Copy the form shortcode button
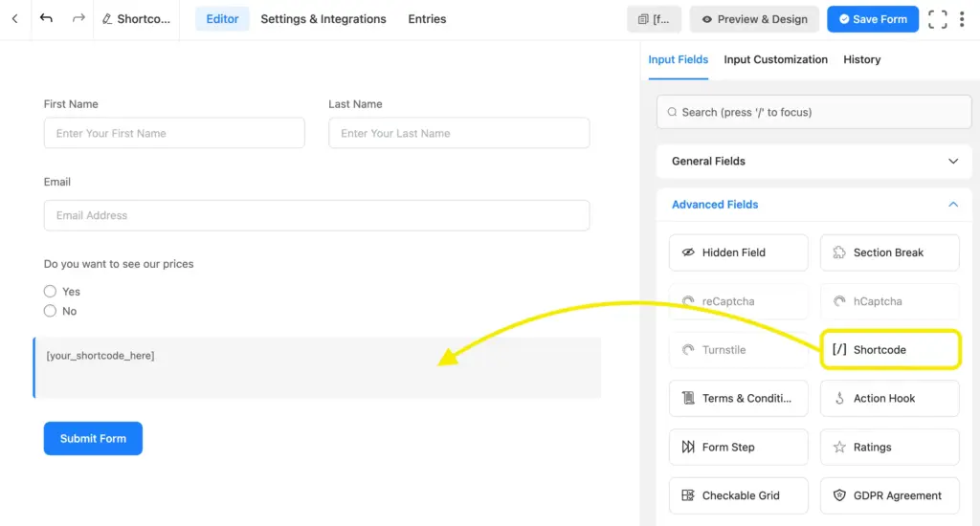The image size is (980, 526). pos(654,19)
